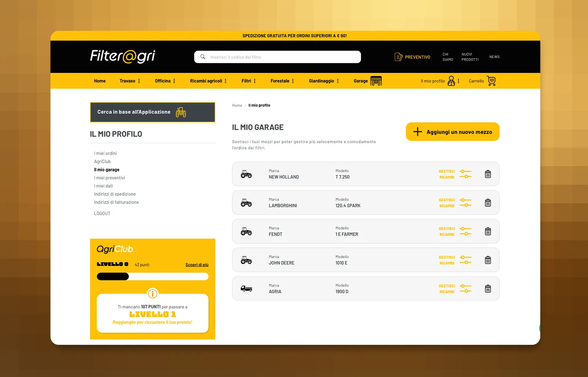The width and height of the screenshot is (588, 377).
Task: Click LOGOUT link
Action: [x=102, y=213]
